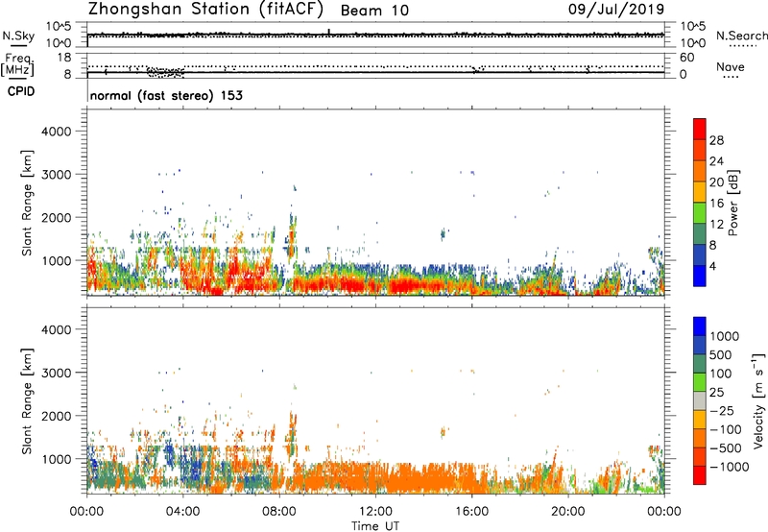Select the '-500' velocity colorbar label
Viewport: 768px width, 532px height.
tap(726, 447)
